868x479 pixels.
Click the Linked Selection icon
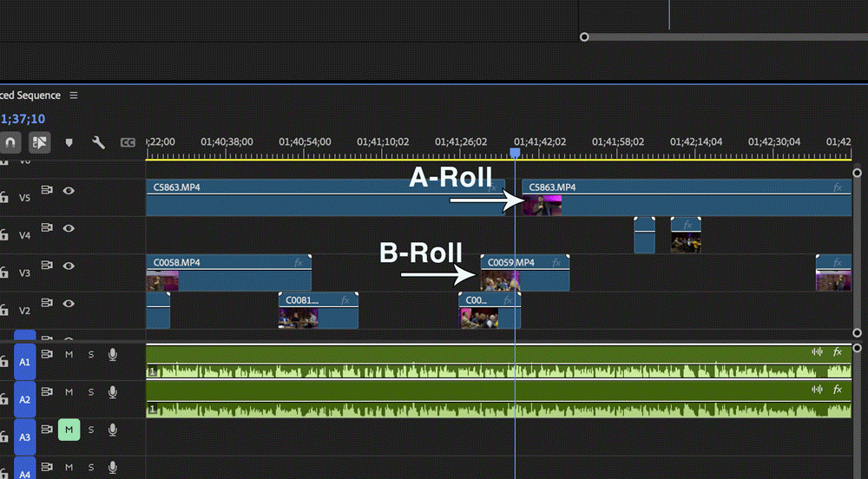40,141
